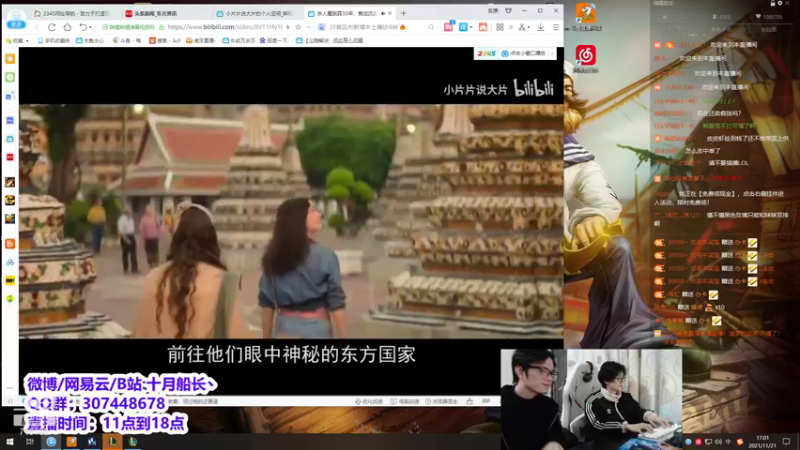Screen dimensions: 800x450
Task: Mute the active video tab speaker icon
Action: 383,13
